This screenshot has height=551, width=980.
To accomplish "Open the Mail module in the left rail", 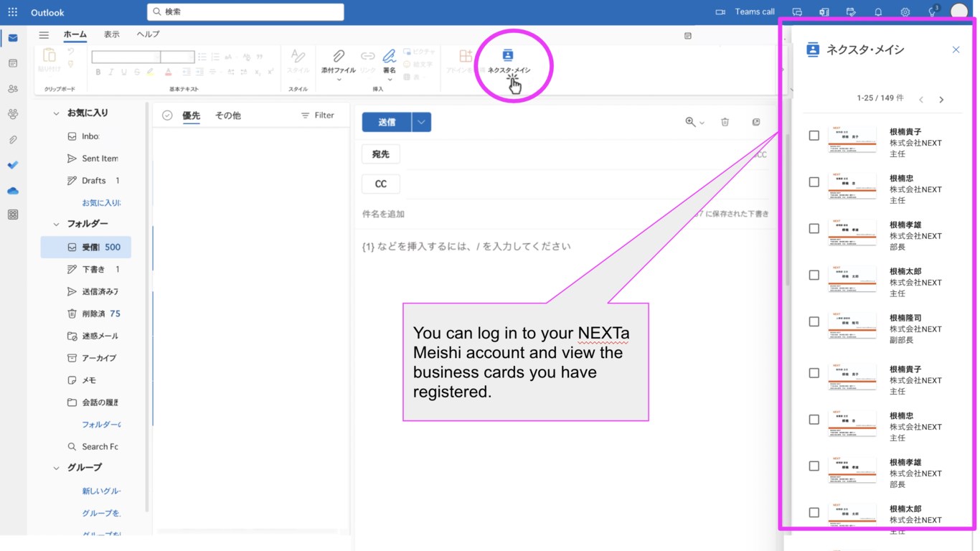I will 13,38.
